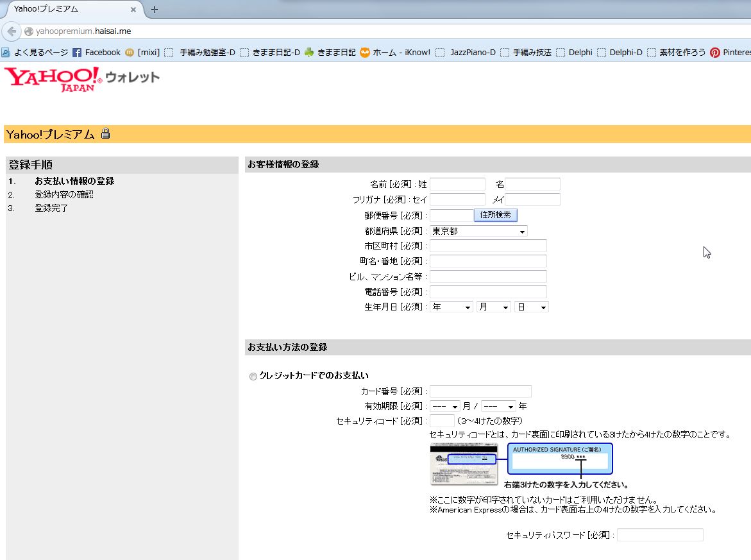Open a new browser tab with plus

tap(154, 9)
